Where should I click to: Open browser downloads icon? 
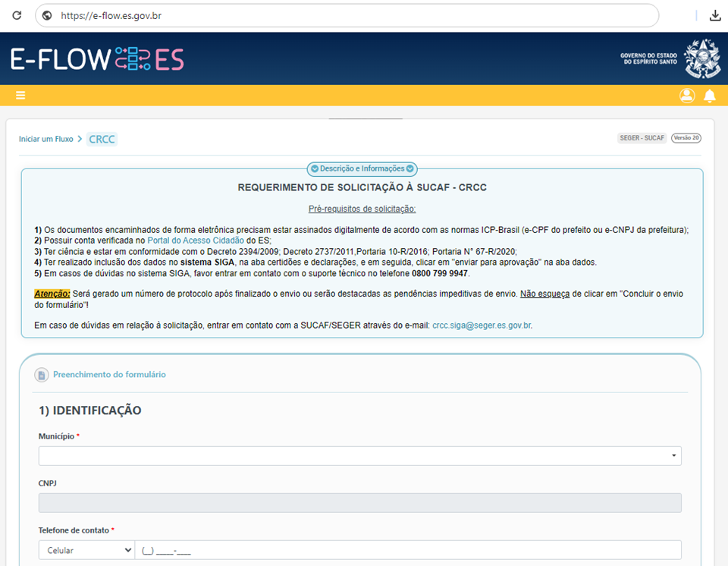pos(714,15)
